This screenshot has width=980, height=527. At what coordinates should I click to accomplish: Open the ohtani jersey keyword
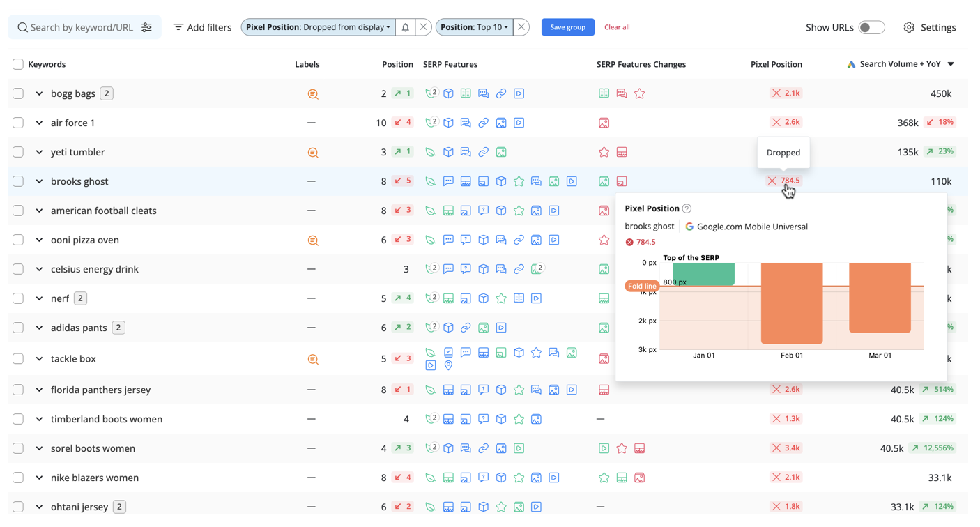point(79,507)
